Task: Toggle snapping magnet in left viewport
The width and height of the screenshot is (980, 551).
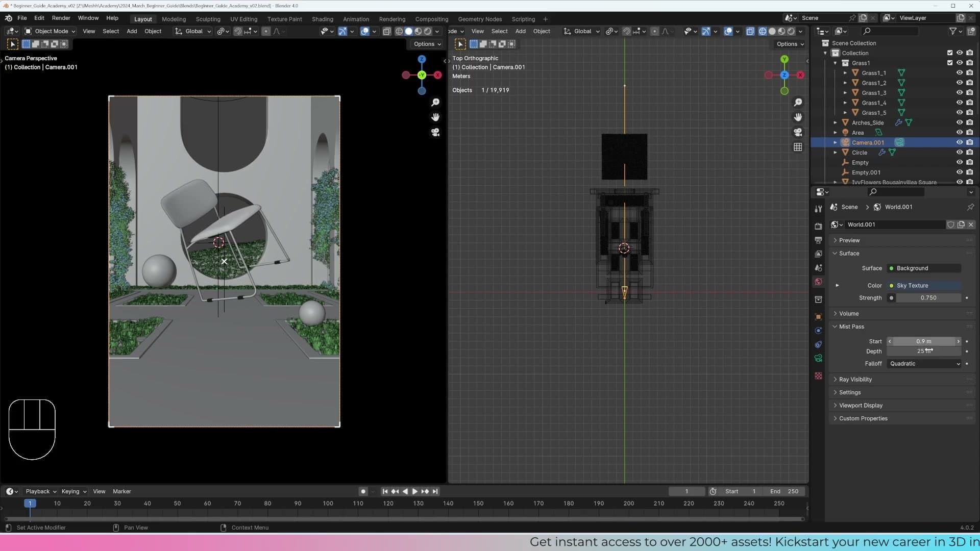Action: (x=237, y=31)
